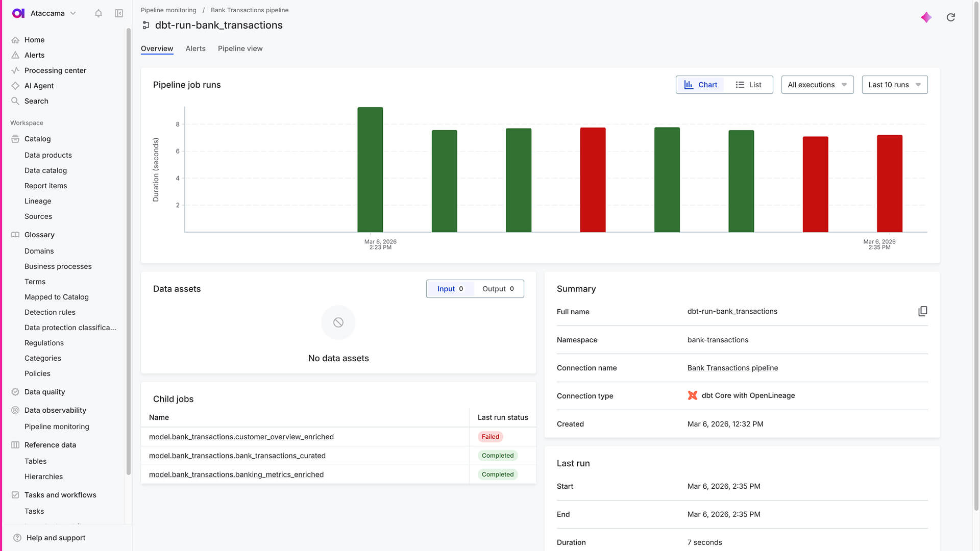Click the refresh icon
980x551 pixels.
(951, 17)
